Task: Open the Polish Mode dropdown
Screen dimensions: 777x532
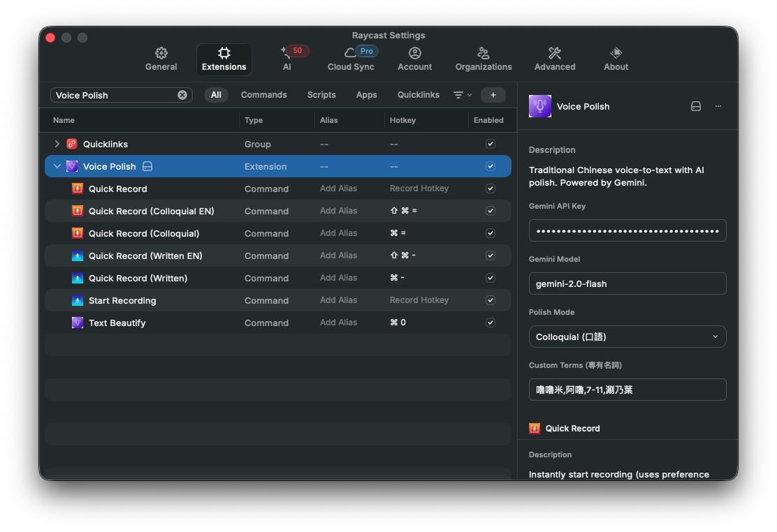Action: pyautogui.click(x=627, y=337)
